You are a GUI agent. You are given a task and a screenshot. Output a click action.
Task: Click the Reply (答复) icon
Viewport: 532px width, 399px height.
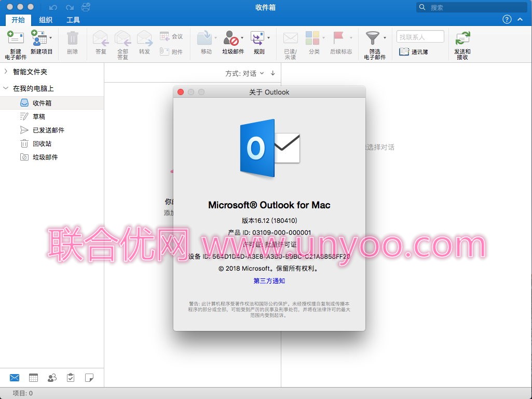click(100, 38)
